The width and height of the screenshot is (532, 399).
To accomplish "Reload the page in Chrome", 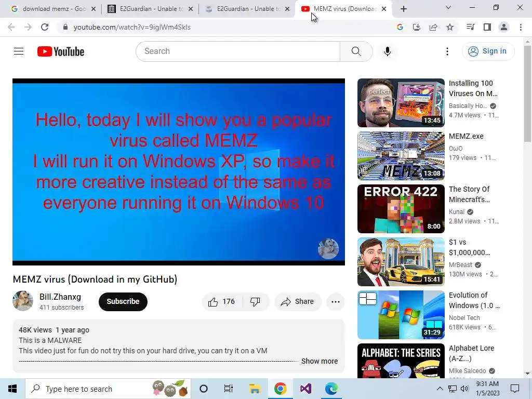I will (45, 27).
